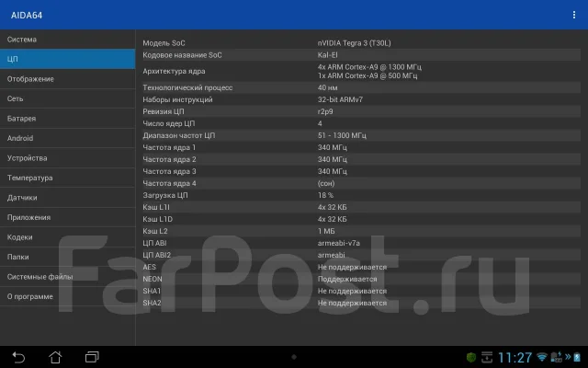Select the r2p9 value
This screenshot has height=368, width=588.
point(325,111)
